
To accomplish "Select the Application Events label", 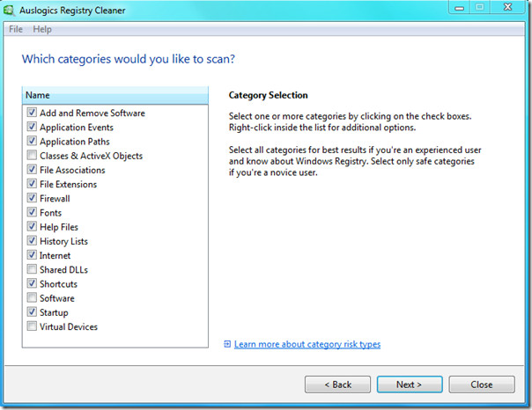I will click(77, 128).
